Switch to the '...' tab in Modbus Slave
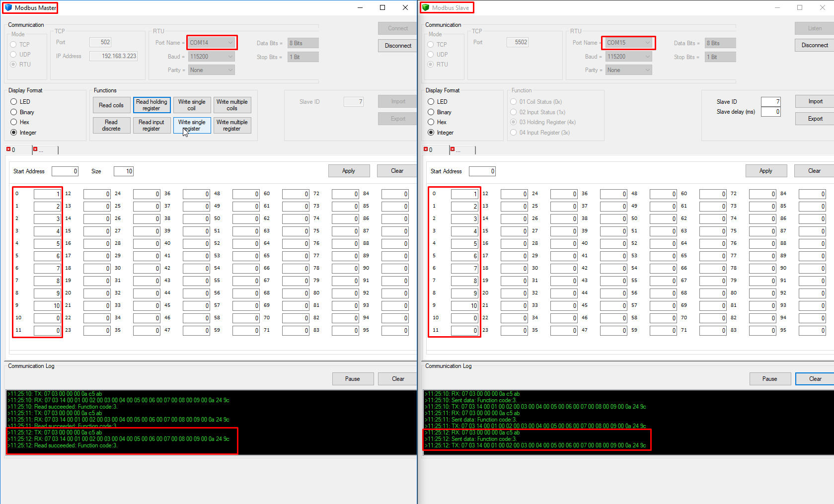 click(x=462, y=149)
